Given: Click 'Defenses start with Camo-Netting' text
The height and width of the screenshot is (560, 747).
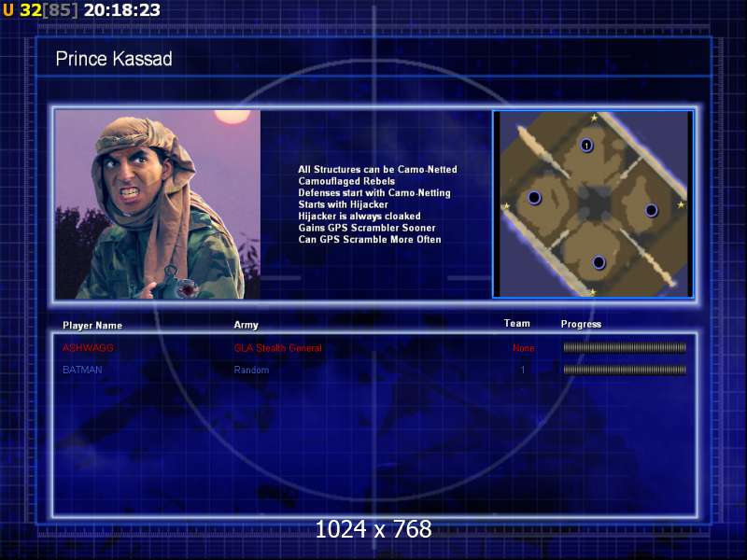Looking at the screenshot, I should [x=374, y=193].
